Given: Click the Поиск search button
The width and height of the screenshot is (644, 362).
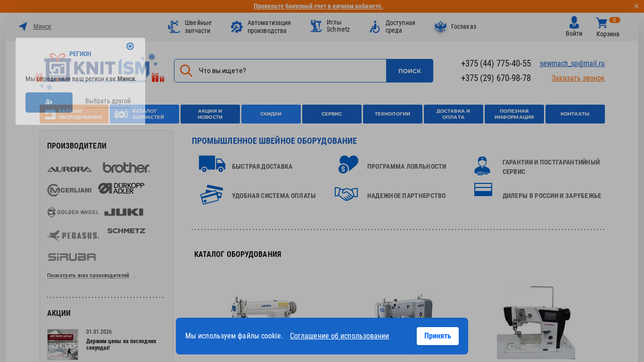Looking at the screenshot, I should coord(410,71).
